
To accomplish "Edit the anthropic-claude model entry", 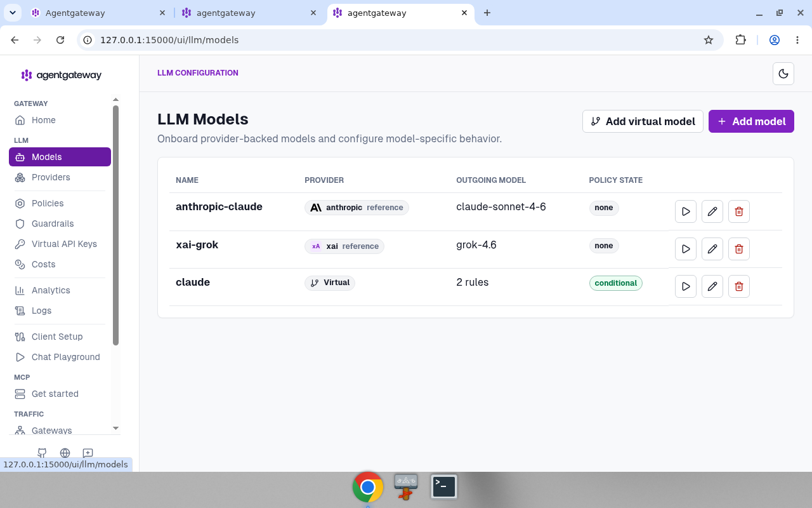I will click(x=712, y=211).
